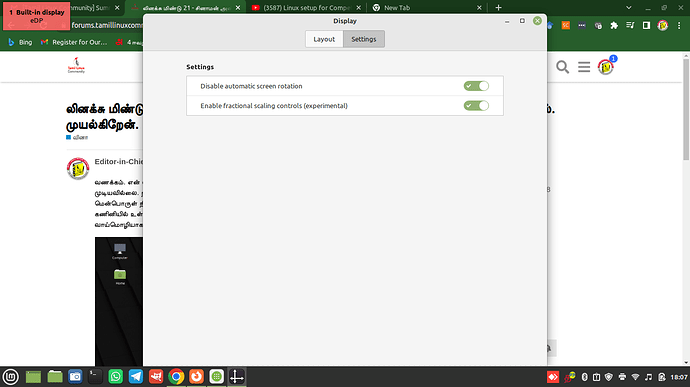Open the forum hamburger menu

pos(584,67)
